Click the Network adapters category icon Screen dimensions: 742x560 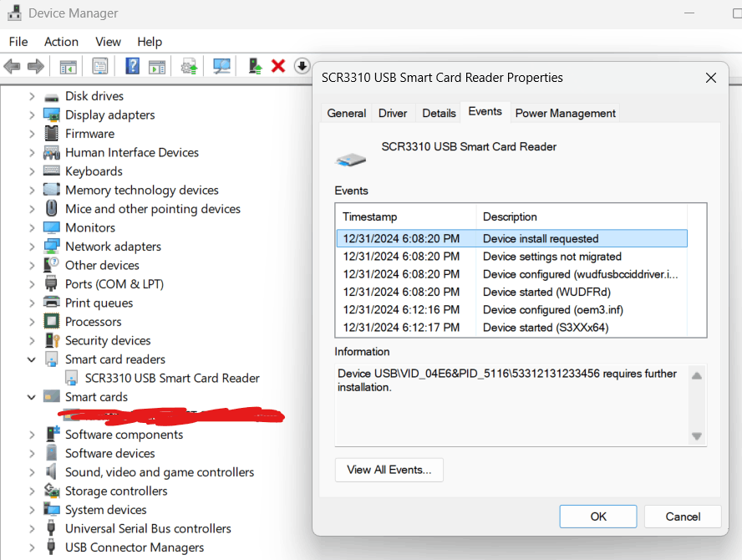pyautogui.click(x=52, y=247)
